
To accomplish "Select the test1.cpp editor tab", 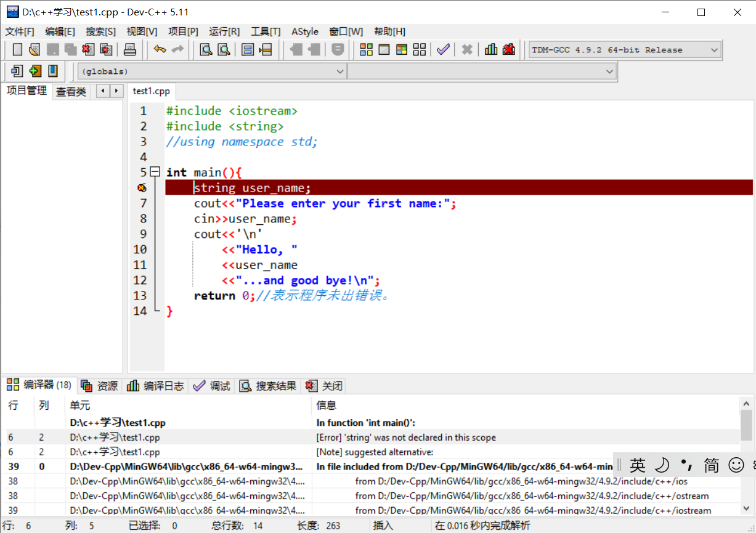I will (x=151, y=91).
